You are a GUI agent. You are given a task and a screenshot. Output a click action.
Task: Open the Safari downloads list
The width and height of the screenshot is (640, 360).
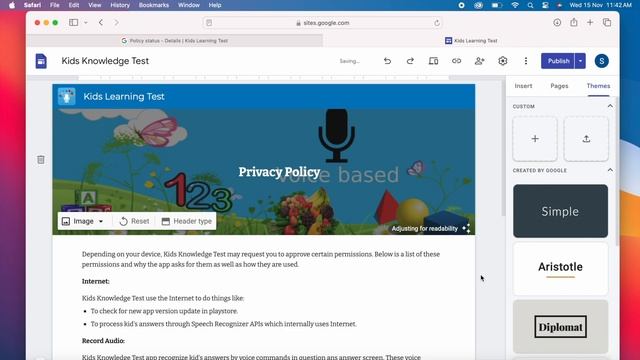557,23
